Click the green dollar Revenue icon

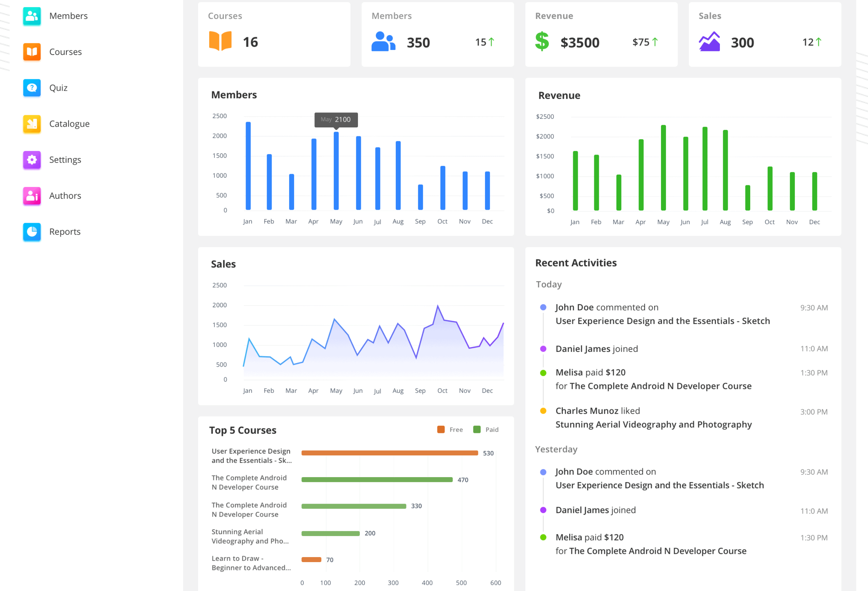(x=542, y=41)
